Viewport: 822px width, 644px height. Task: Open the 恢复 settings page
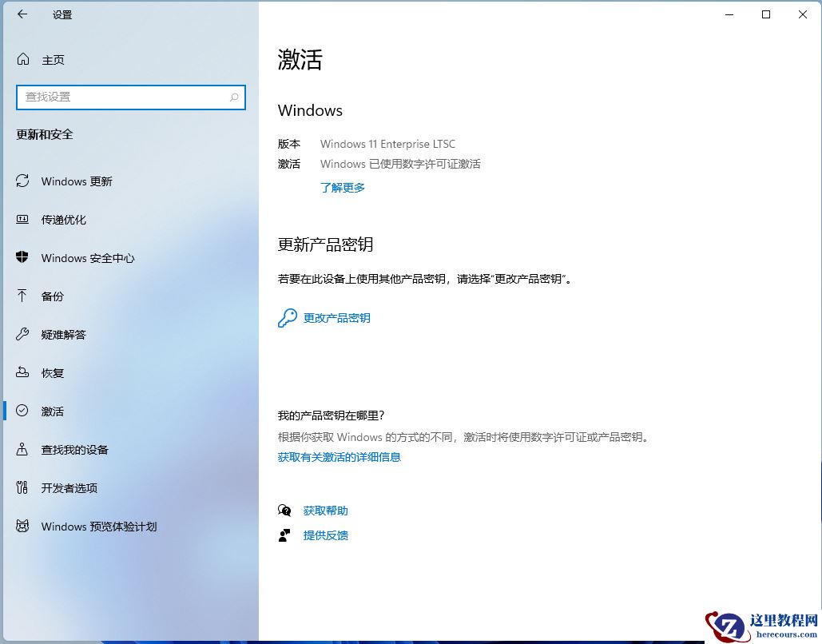click(x=53, y=373)
